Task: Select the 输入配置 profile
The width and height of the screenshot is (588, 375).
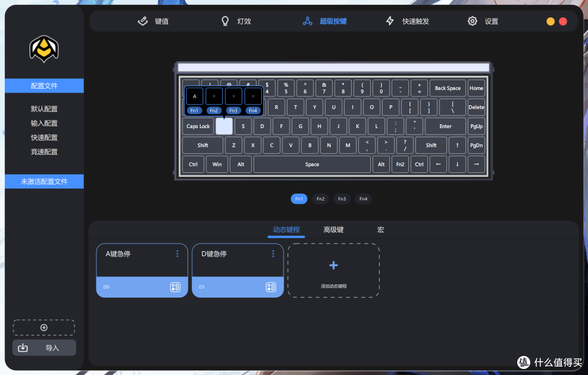Action: (44, 123)
